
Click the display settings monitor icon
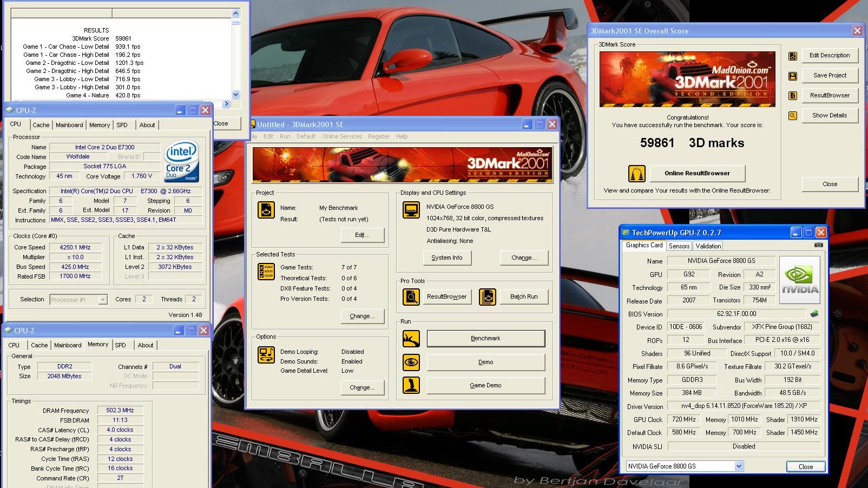pyautogui.click(x=411, y=210)
